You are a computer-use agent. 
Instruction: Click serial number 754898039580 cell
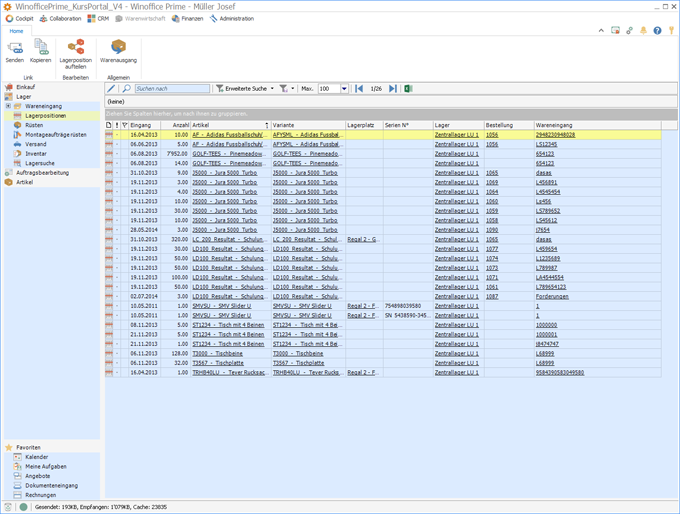408,306
